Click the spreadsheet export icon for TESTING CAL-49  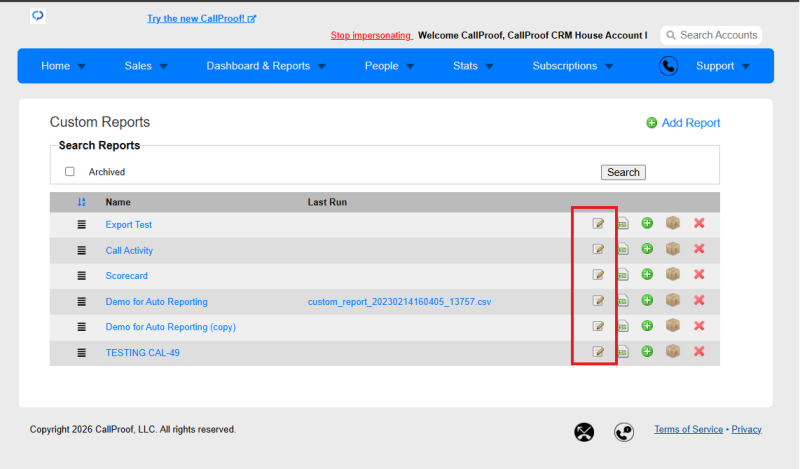[x=622, y=352]
